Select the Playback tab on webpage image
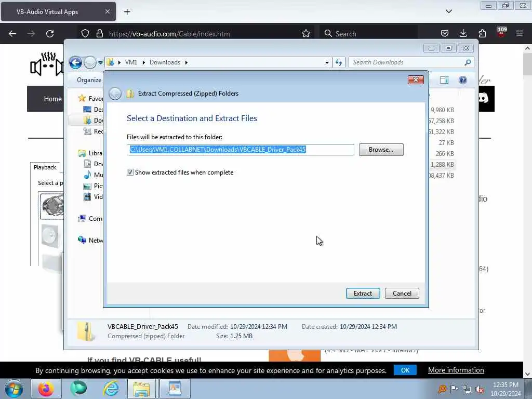 [x=45, y=167]
